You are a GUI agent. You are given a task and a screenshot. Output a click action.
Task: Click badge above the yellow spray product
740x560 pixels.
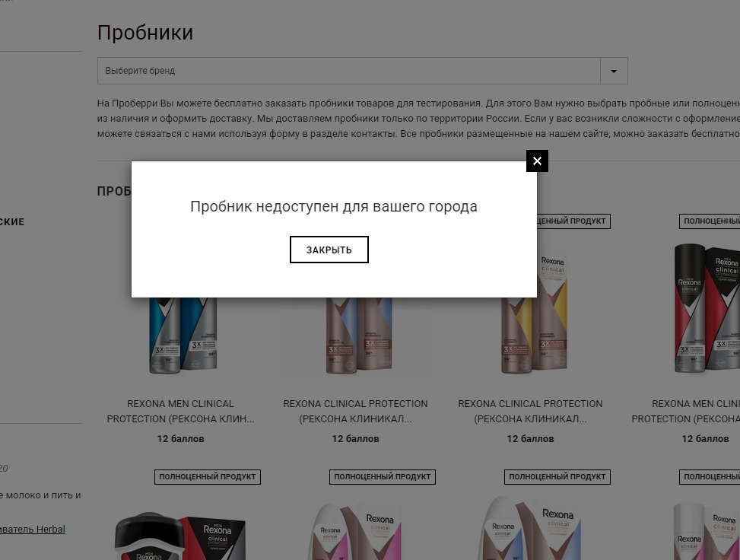574,221
